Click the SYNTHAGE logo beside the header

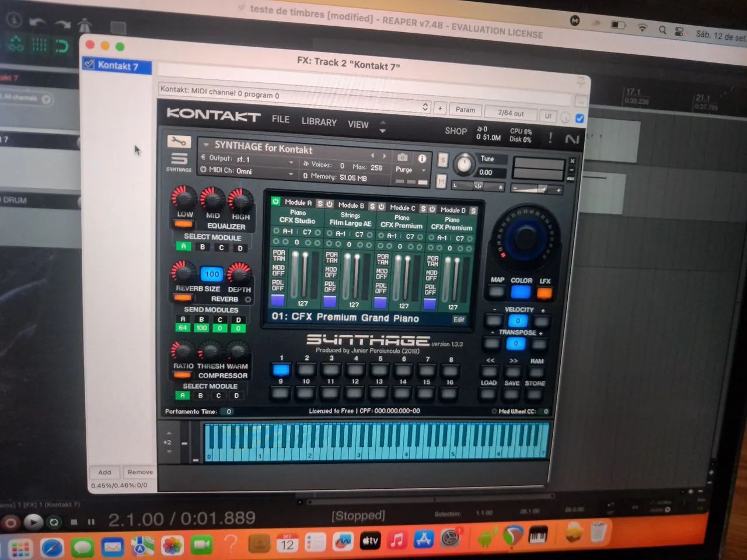coord(179,162)
